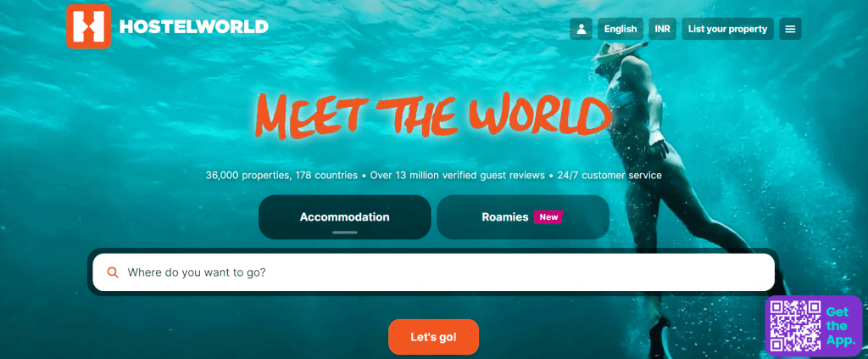Select the Accommodation tab

(345, 217)
